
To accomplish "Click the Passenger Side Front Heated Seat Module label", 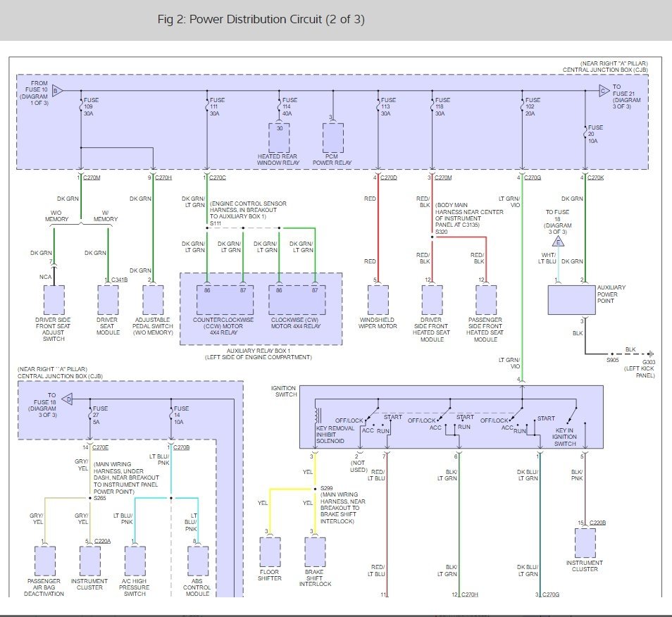I will [x=485, y=330].
